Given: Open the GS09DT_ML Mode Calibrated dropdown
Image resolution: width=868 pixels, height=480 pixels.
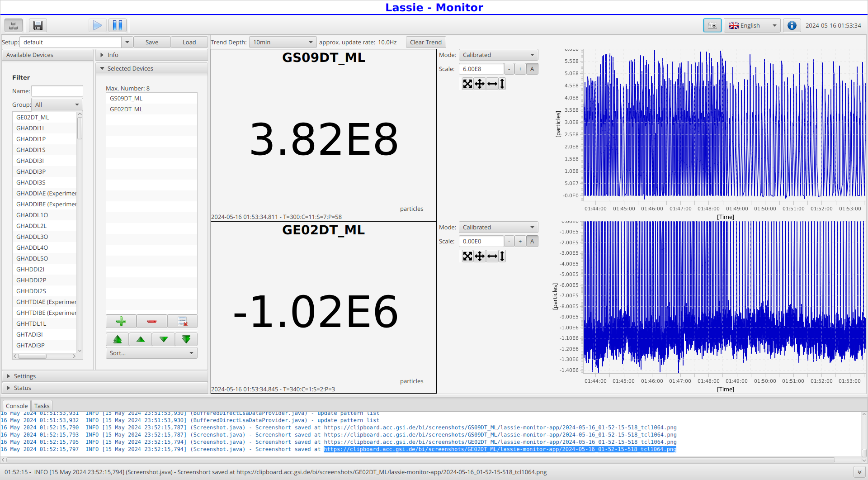Looking at the screenshot, I should [498, 55].
